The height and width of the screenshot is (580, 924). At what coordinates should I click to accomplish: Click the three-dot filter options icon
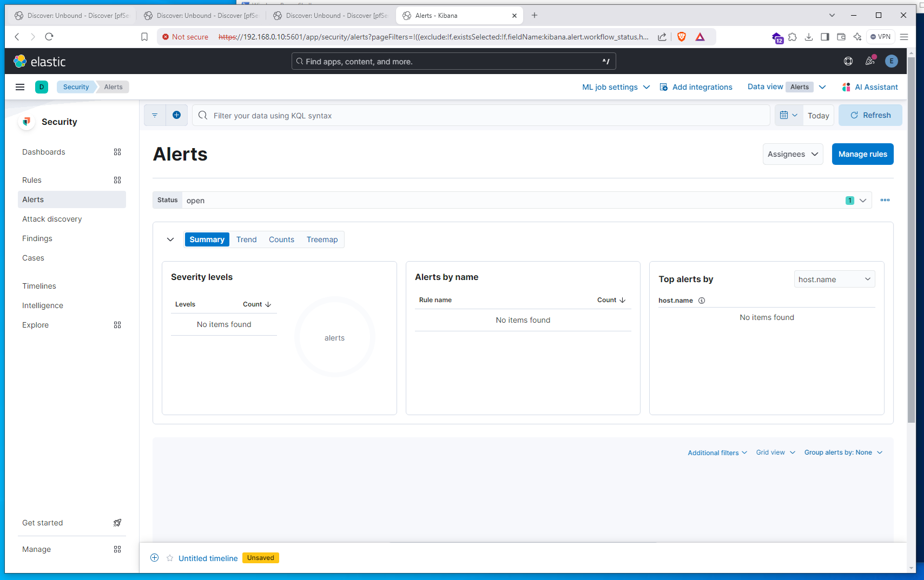coord(885,200)
